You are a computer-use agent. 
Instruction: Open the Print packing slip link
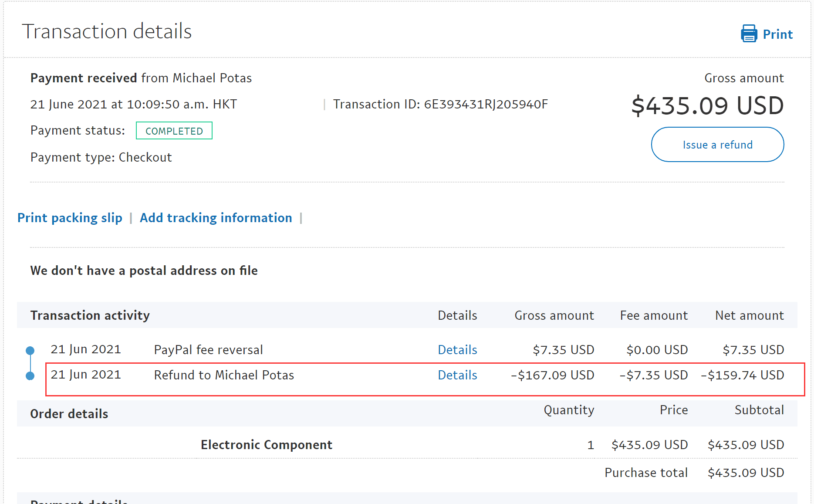point(70,218)
